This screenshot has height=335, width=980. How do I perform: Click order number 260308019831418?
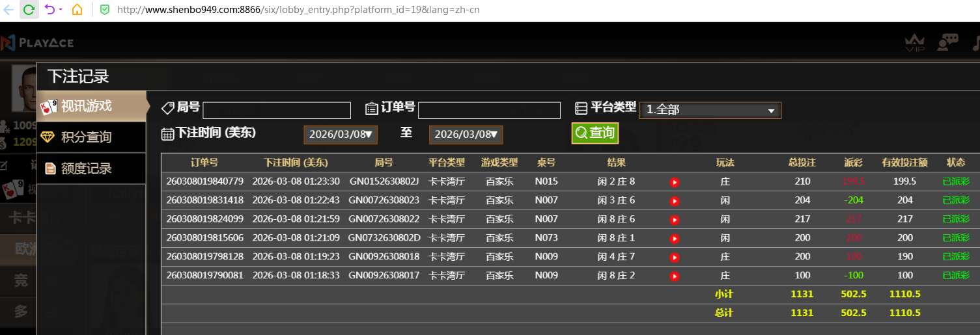coord(205,200)
